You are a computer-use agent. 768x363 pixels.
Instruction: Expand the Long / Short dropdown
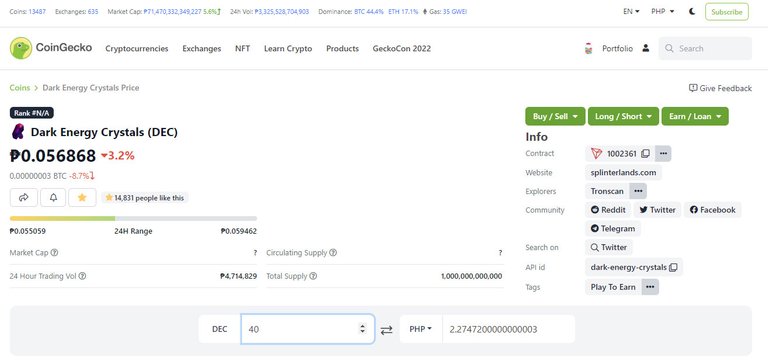pyautogui.click(x=624, y=116)
